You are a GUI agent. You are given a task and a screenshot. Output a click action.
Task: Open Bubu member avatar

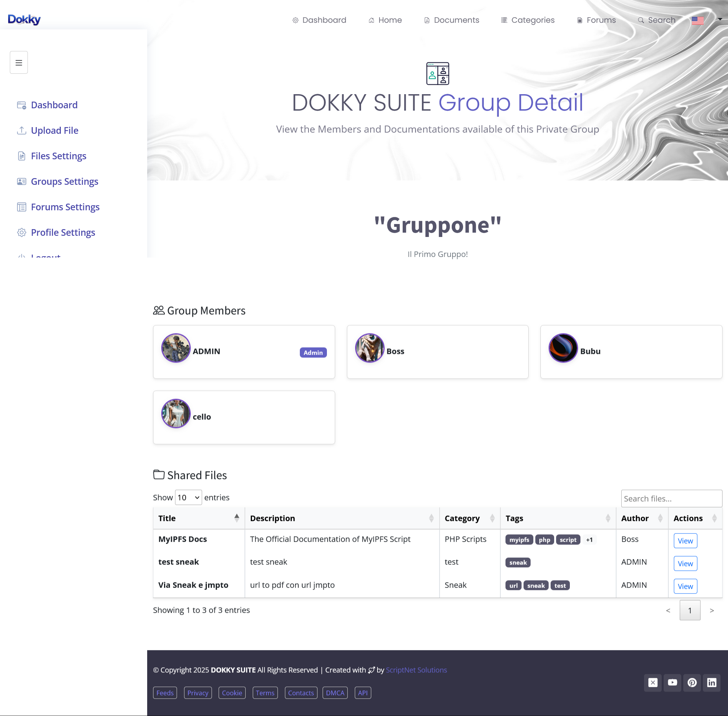[563, 348]
